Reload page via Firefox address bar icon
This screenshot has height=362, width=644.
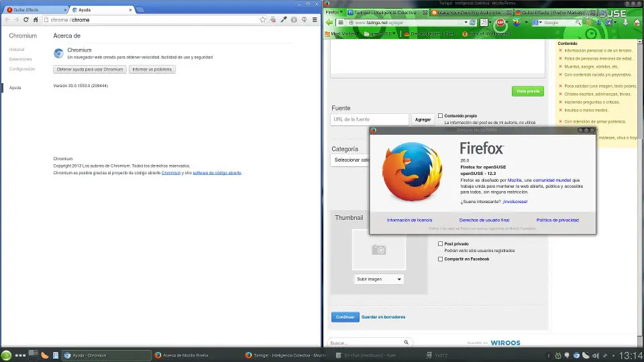(x=473, y=23)
